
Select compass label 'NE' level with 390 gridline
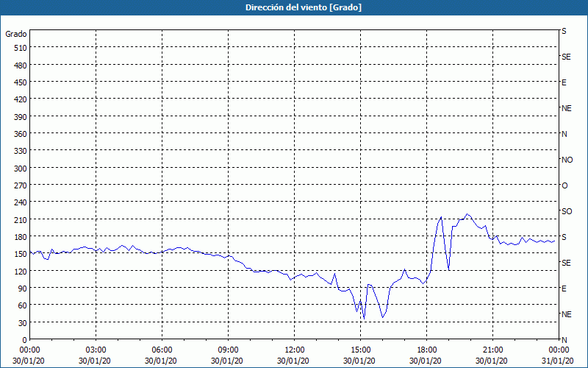click(x=567, y=108)
